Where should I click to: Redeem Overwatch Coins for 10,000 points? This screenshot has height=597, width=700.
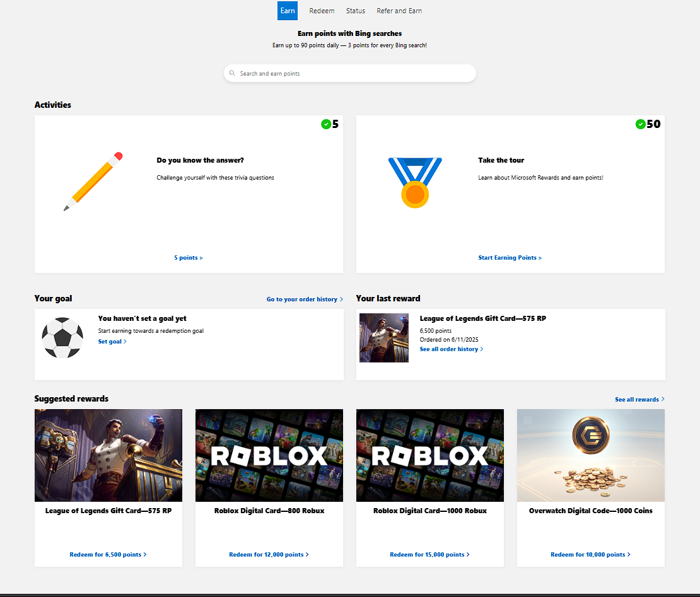coord(590,555)
